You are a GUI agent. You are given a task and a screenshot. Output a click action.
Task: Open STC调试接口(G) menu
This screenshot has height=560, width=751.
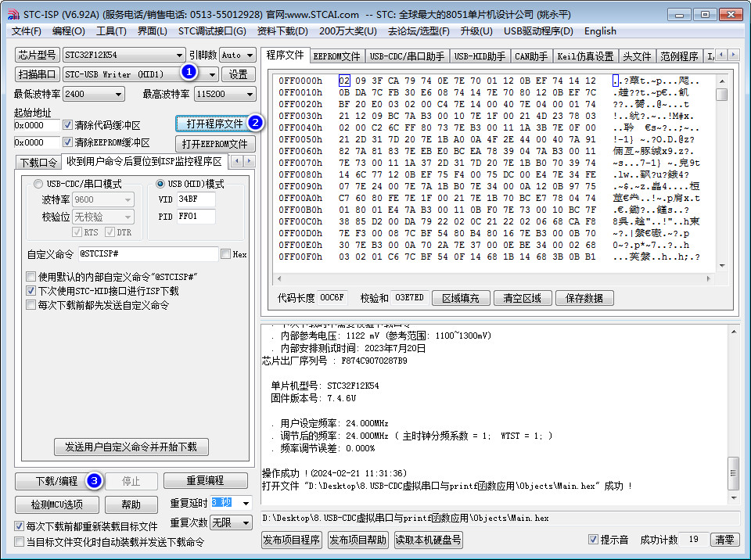[212, 31]
